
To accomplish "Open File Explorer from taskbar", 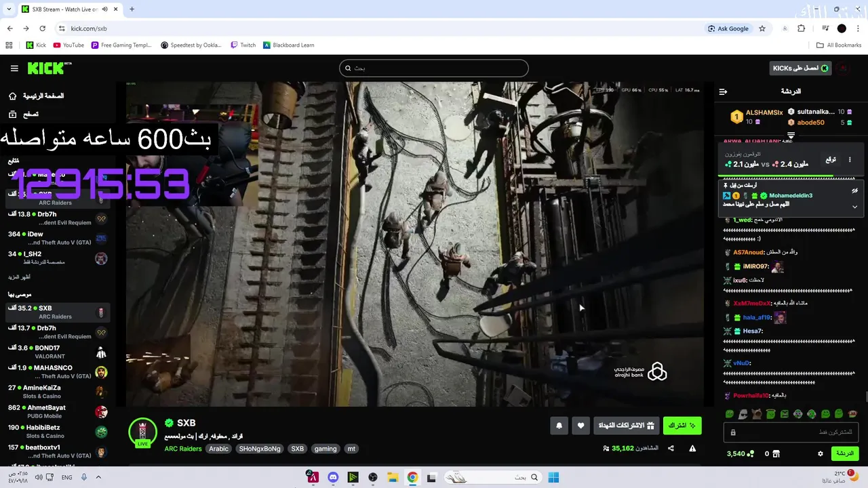I will point(391,477).
